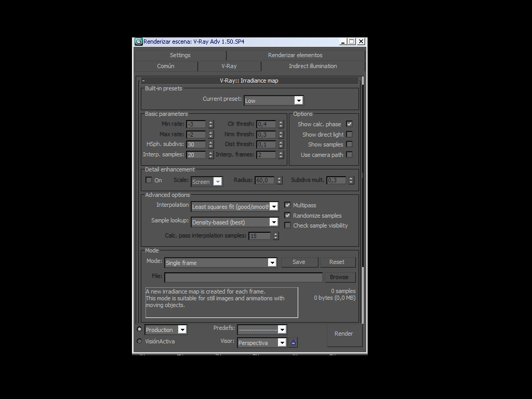The image size is (532, 399).
Task: Open the Mode dropdown showing Single frame
Action: click(x=221, y=262)
